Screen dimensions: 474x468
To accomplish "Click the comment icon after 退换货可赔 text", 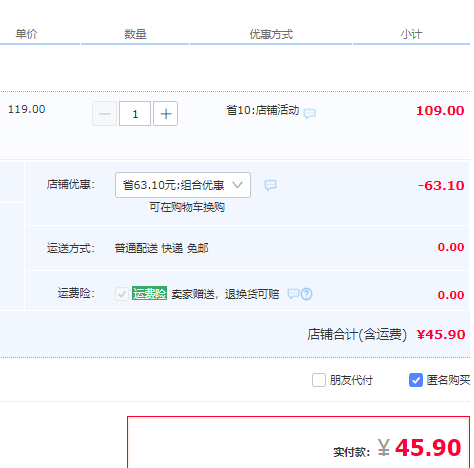I will [x=293, y=294].
